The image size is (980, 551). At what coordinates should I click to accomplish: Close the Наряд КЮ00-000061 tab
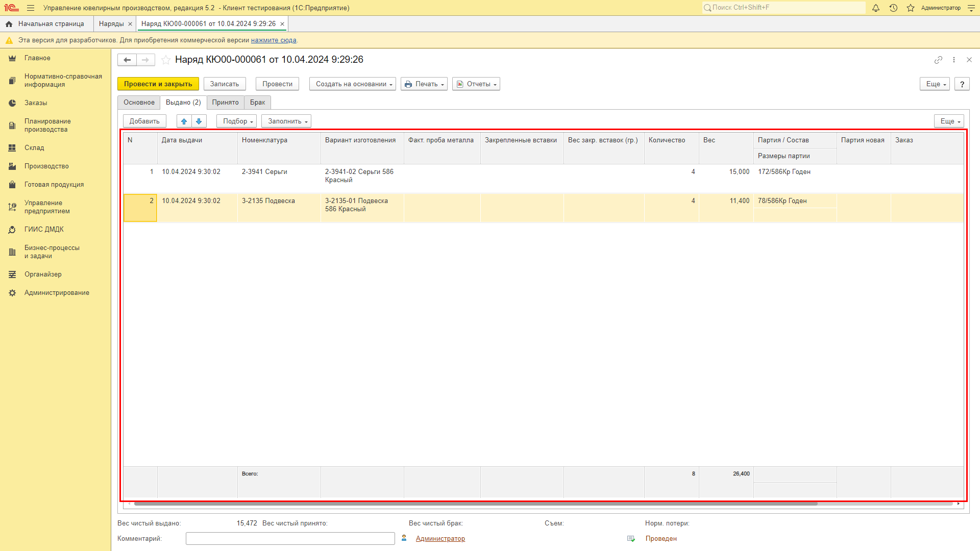click(282, 24)
